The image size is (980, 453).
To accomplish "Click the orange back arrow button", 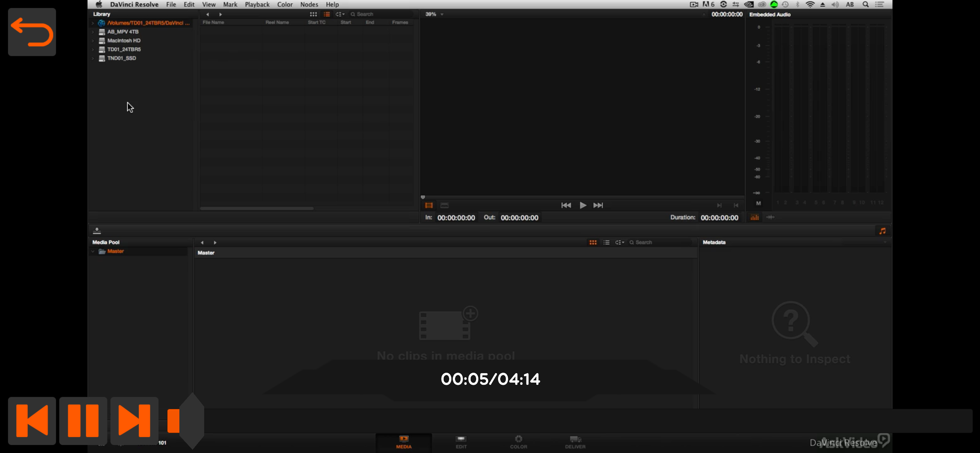I will 32,32.
